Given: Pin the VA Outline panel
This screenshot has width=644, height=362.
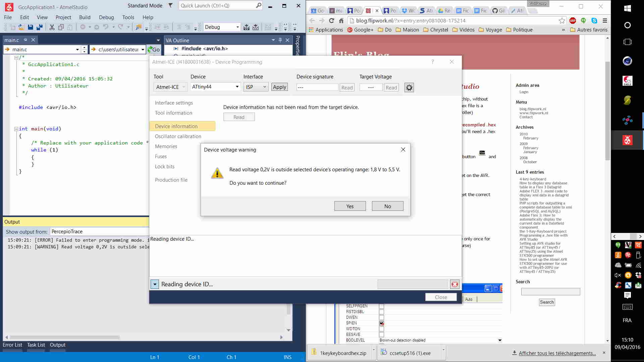Looking at the screenshot, I should [280, 40].
